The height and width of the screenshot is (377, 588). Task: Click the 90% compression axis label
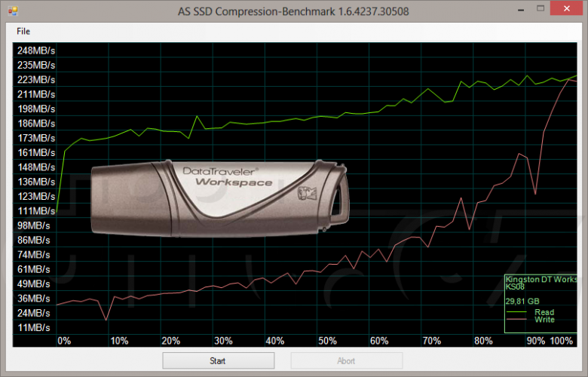pos(535,341)
